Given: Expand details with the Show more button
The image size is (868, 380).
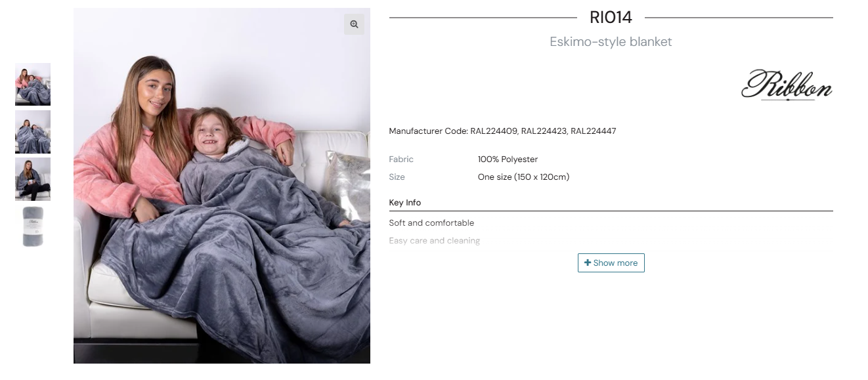Looking at the screenshot, I should pyautogui.click(x=611, y=263).
